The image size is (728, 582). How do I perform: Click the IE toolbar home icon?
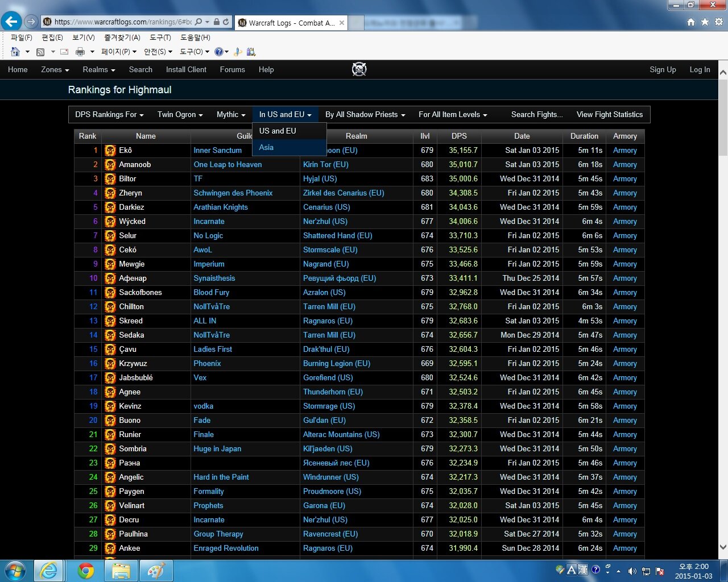15,52
